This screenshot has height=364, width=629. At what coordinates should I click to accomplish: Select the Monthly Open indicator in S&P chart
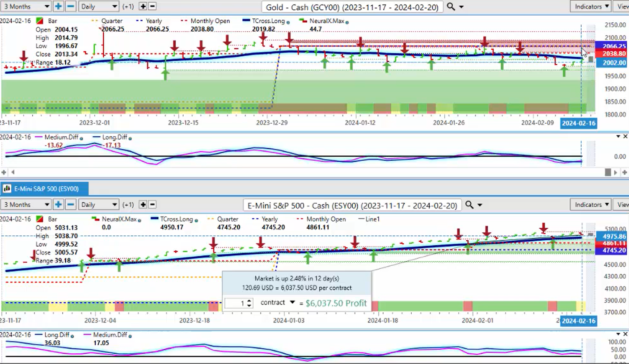pyautogui.click(x=325, y=219)
